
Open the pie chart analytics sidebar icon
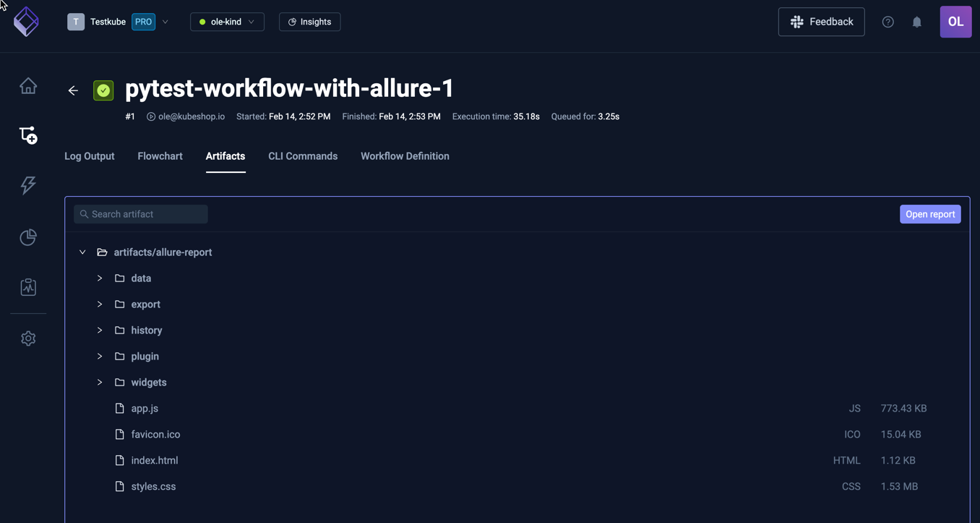[27, 237]
